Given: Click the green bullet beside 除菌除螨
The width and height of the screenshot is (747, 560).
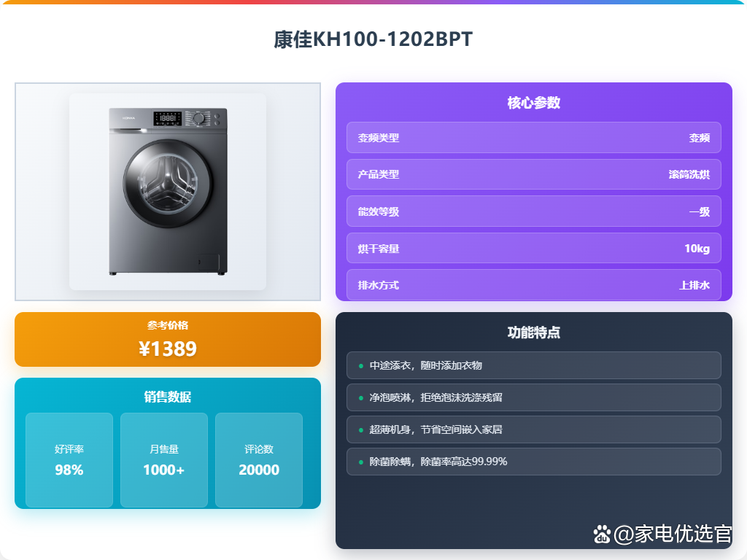Looking at the screenshot, I should (360, 462).
